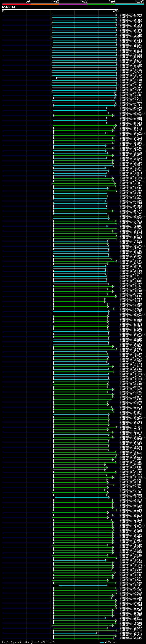Select the UniRef100_A8TIP4 label
The width and height of the screenshot is (146, 644).
(x=131, y=191)
